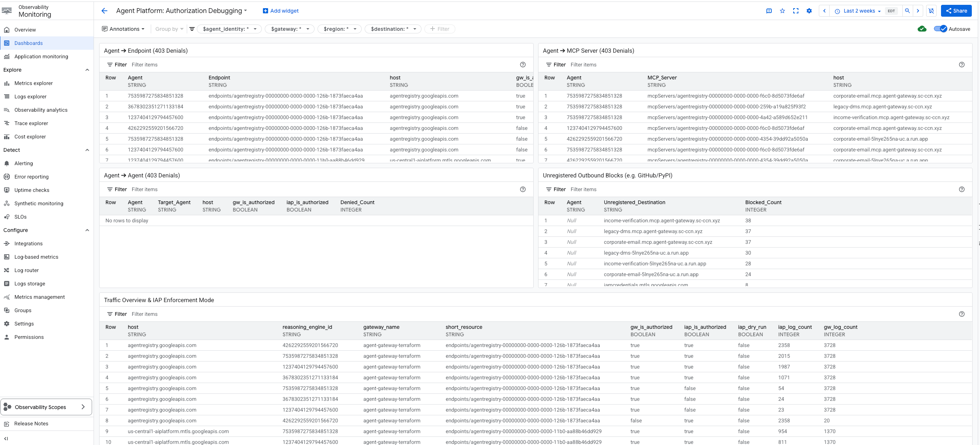Open the Last 2 weeks time range dropdown
The height and width of the screenshot is (445, 980).
[x=858, y=11]
